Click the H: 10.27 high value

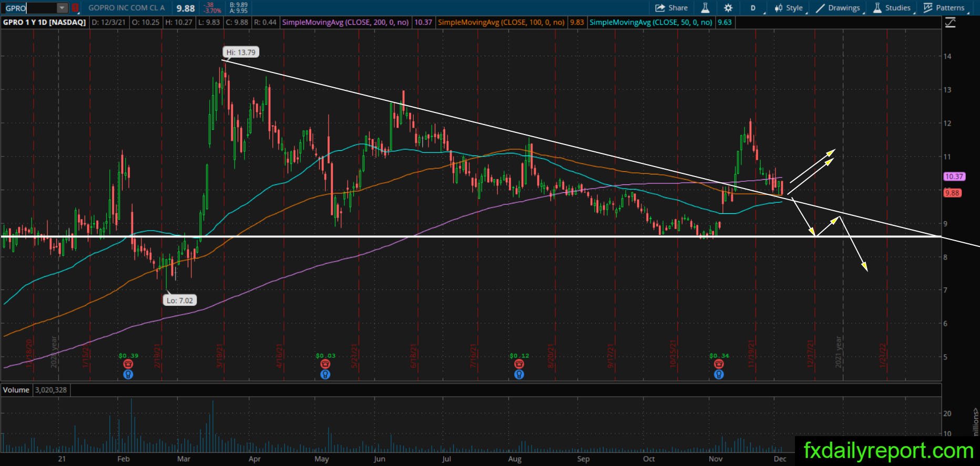click(178, 23)
